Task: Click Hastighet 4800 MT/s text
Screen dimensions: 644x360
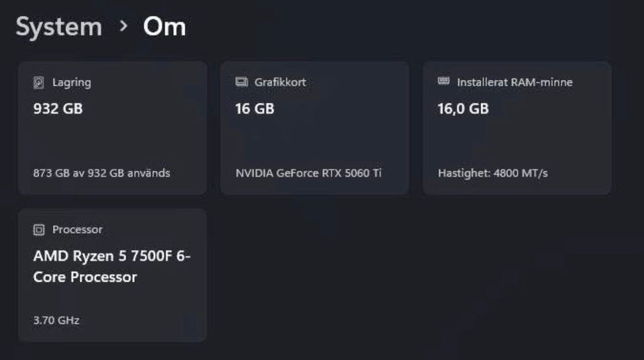Action: pyautogui.click(x=492, y=173)
